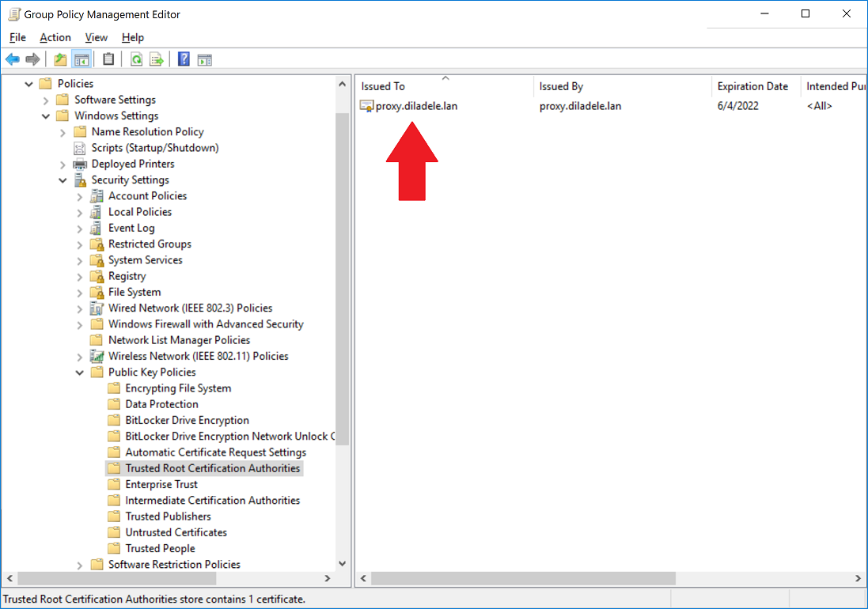The height and width of the screenshot is (609, 868).
Task: Click tree pane vertical scrollbar down arrow
Action: [x=342, y=564]
